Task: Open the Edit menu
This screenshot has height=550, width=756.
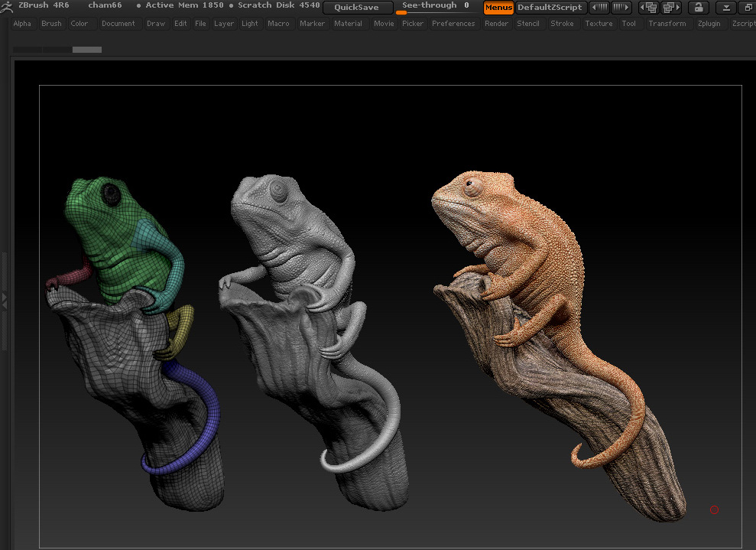Action: pos(181,23)
